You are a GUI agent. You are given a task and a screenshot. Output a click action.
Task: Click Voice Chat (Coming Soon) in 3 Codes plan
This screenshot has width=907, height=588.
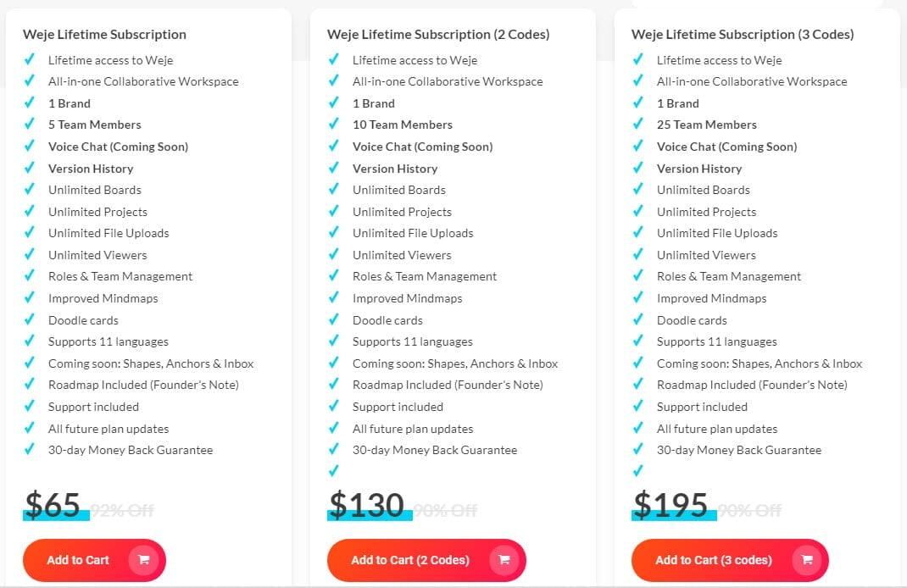pos(726,147)
